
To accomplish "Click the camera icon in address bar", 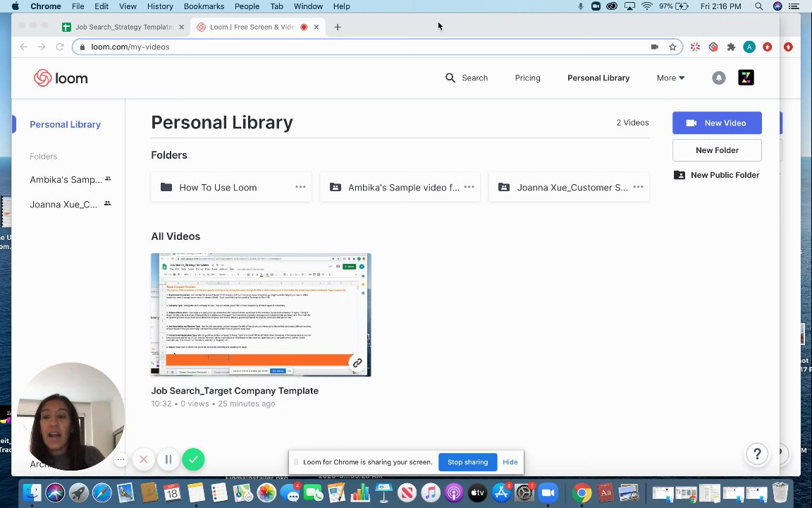I will (x=655, y=47).
